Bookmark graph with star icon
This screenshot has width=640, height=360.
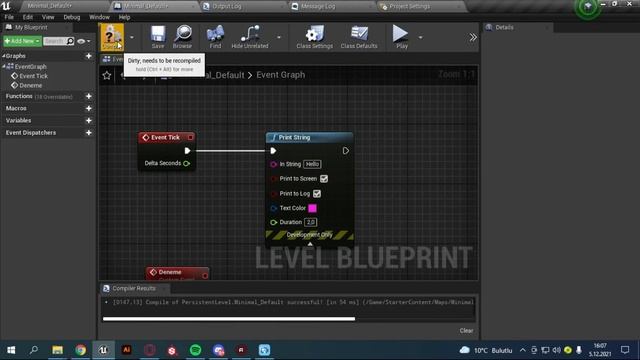[x=107, y=76]
